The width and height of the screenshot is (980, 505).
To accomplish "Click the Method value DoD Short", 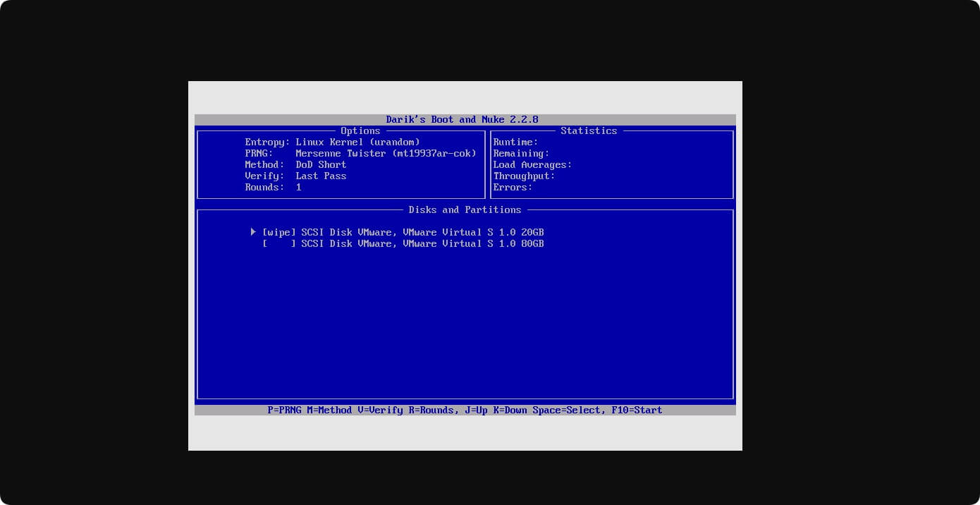I will click(321, 164).
